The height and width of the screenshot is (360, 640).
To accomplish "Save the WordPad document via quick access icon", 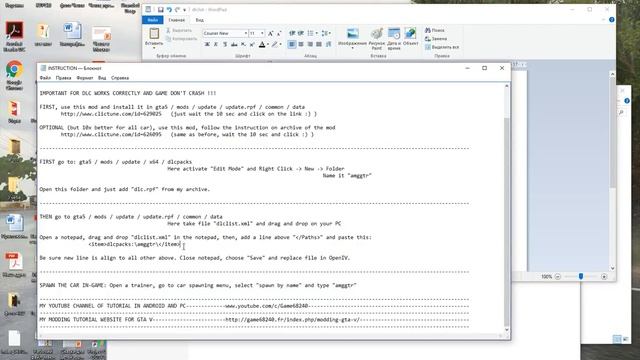I will coord(161,9).
